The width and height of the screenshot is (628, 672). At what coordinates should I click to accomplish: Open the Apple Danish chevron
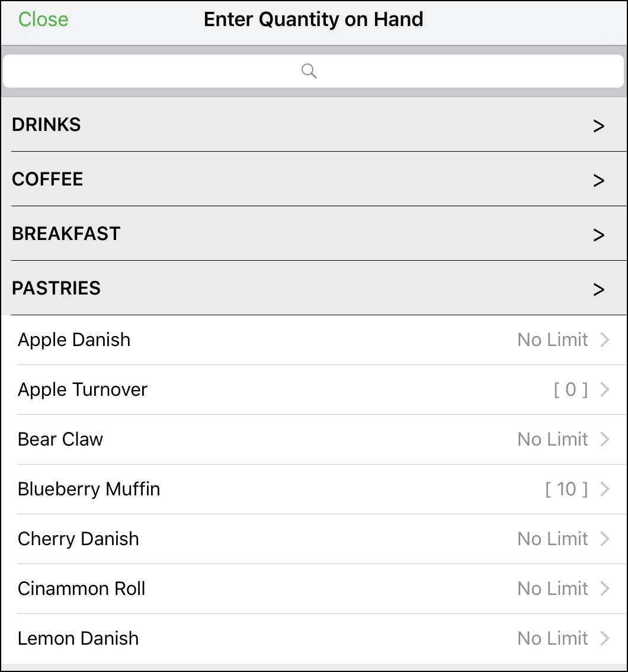604,340
